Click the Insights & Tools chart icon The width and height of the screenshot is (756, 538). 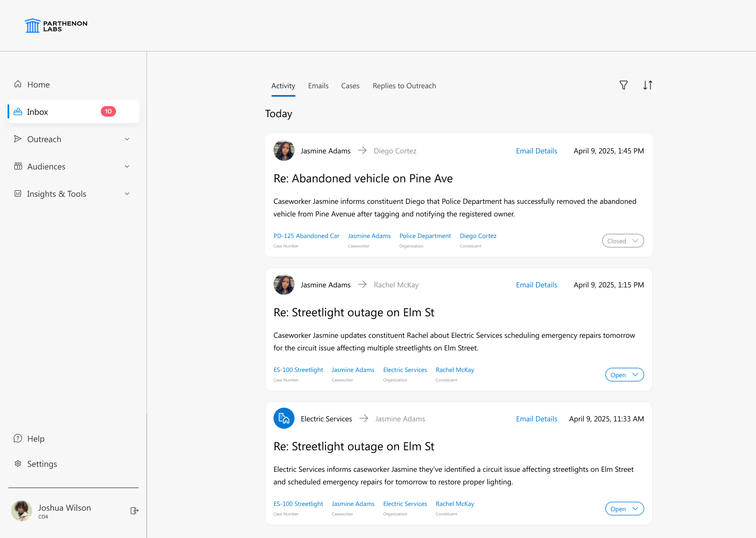pos(18,193)
